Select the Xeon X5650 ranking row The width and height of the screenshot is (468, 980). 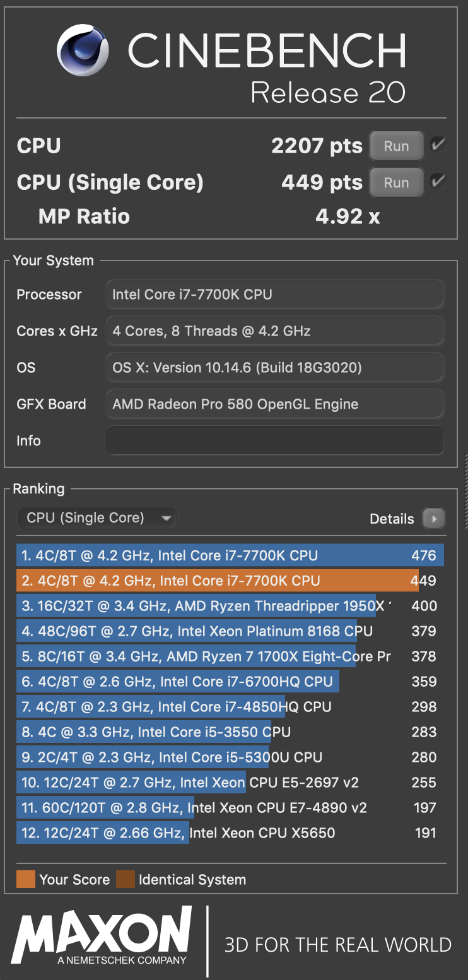point(230,833)
